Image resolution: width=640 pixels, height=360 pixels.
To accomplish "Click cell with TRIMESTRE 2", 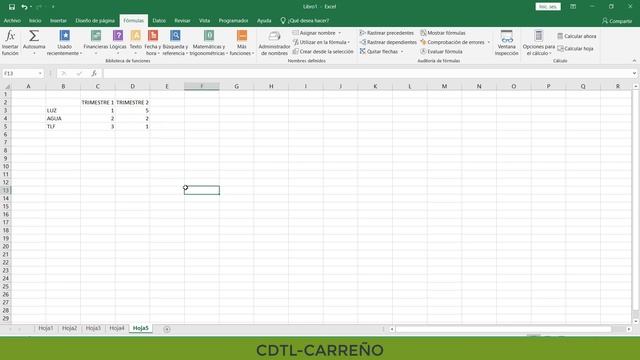I will pos(132,102).
